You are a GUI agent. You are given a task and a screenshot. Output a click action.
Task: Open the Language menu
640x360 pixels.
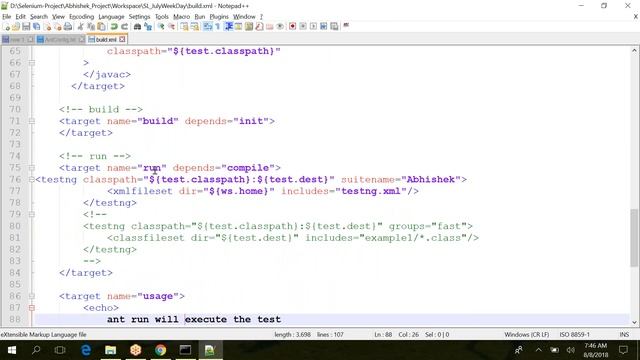tap(111, 17)
